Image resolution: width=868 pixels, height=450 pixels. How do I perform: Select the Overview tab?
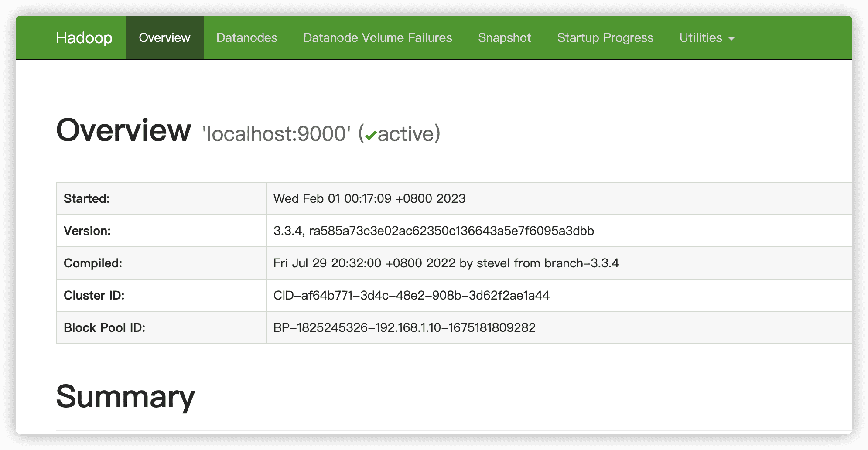coord(164,38)
